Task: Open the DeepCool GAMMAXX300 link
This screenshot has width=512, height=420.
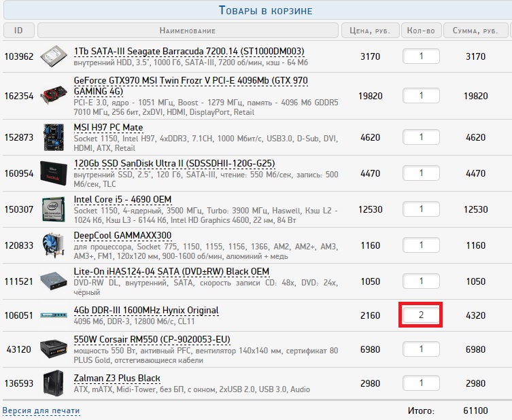Action: pyautogui.click(x=122, y=236)
